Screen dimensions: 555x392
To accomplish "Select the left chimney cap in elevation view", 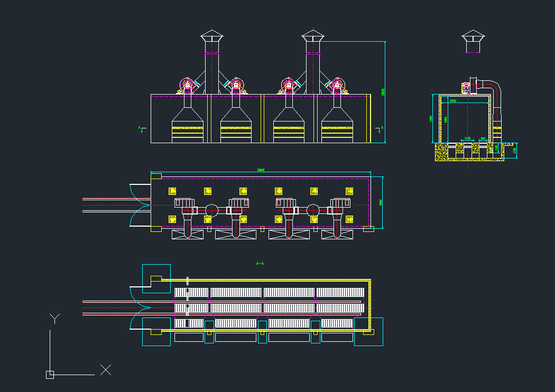I will tap(212, 36).
